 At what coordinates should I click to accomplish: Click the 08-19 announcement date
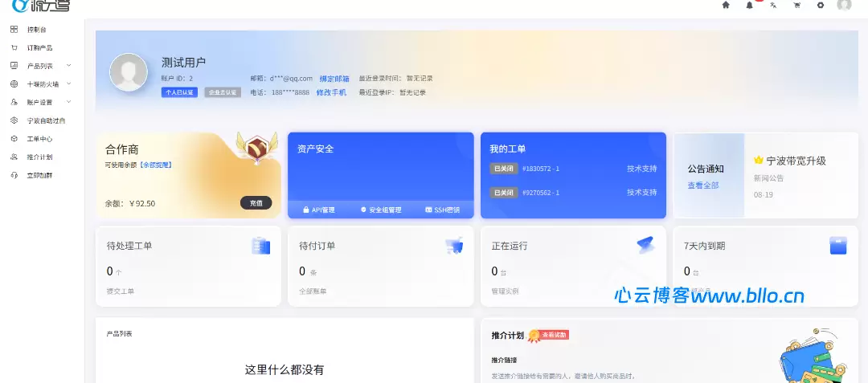[x=764, y=194]
